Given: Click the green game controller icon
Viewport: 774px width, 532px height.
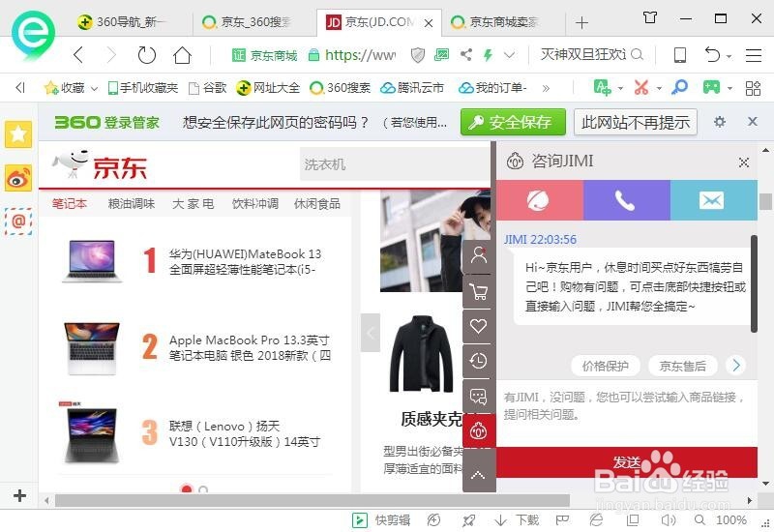Looking at the screenshot, I should pyautogui.click(x=711, y=87).
